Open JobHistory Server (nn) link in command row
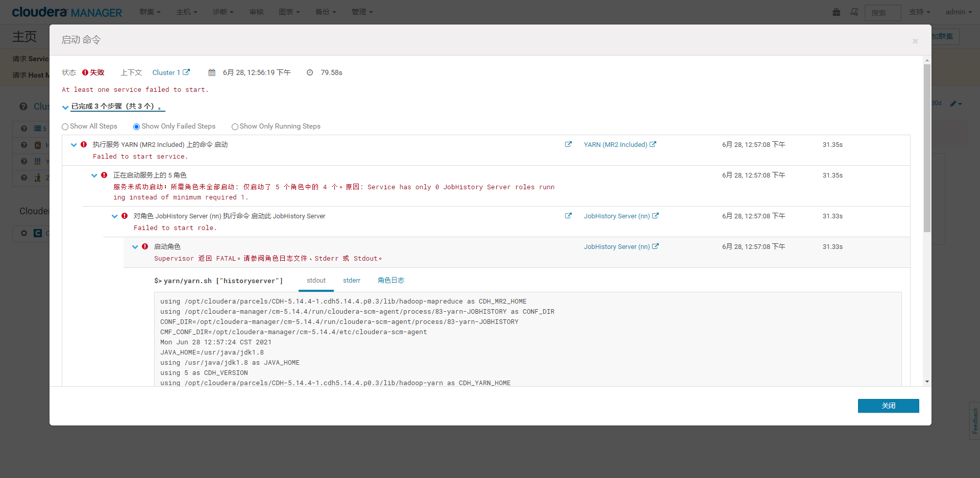The width and height of the screenshot is (980, 478). 621,216
